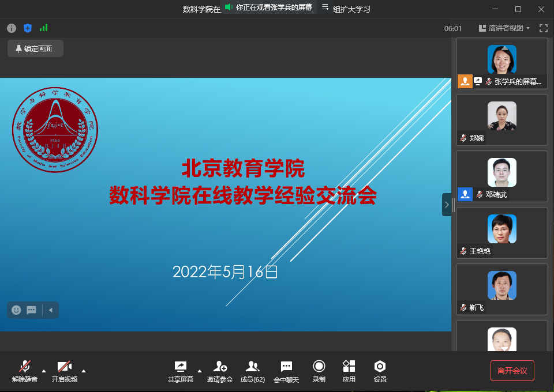This screenshot has height=392, width=554.
Task: Open the 应用 apps panel
Action: 349,372
